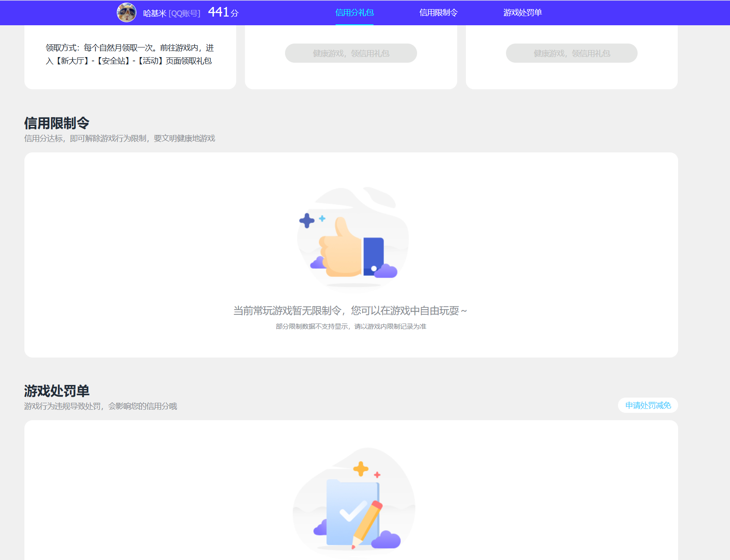This screenshot has height=560, width=730.
Task: Click the 信用限制令 section heading
Action: (x=57, y=123)
